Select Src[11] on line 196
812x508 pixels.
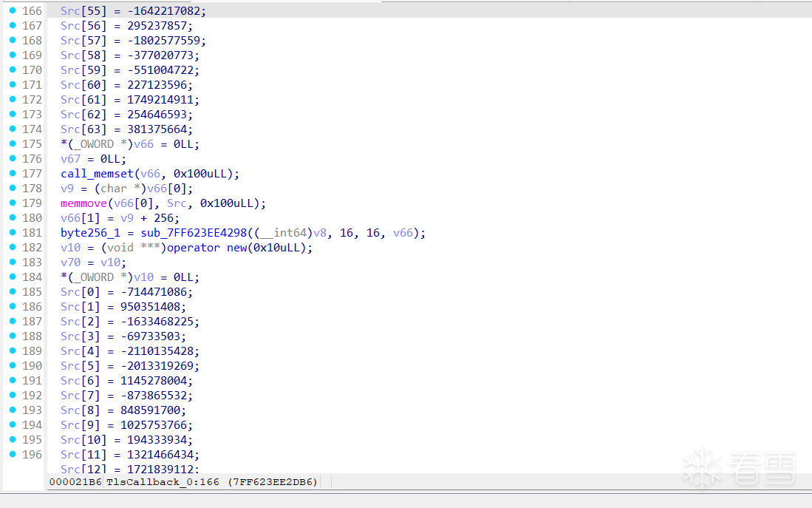83,455
